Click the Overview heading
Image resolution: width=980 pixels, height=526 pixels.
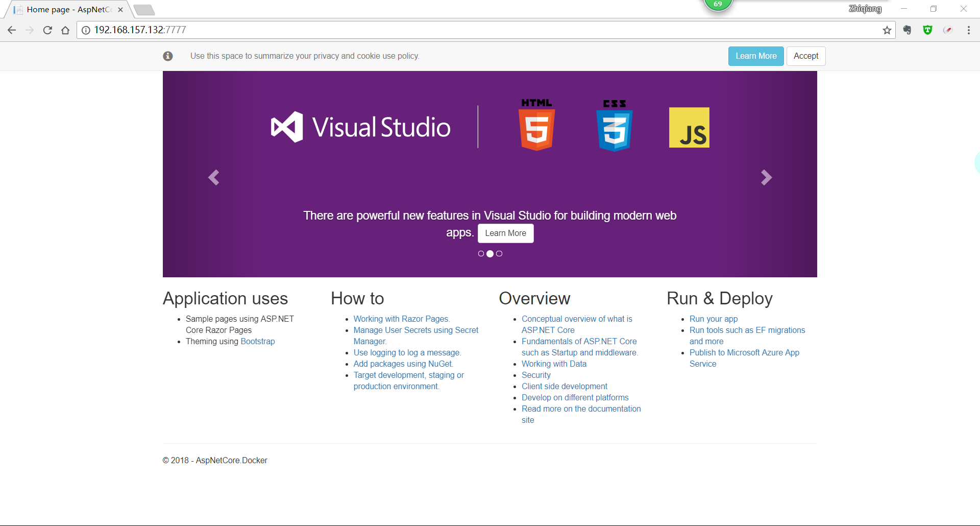534,299
